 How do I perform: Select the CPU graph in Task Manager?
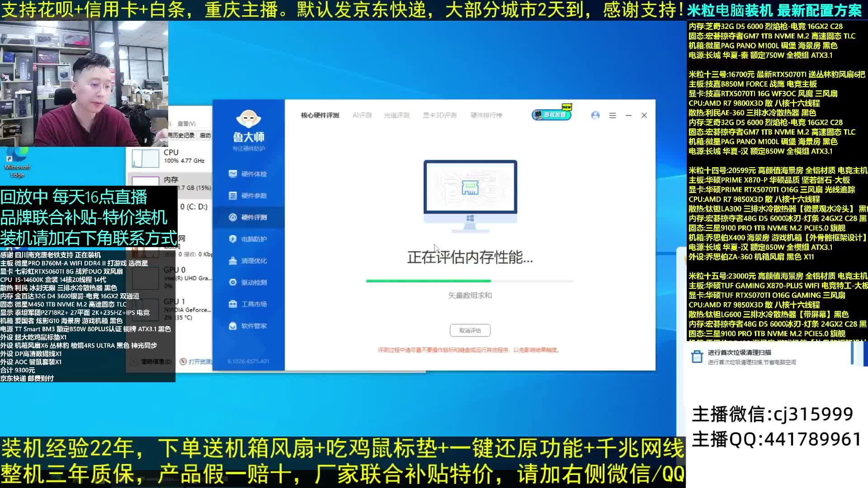point(146,158)
